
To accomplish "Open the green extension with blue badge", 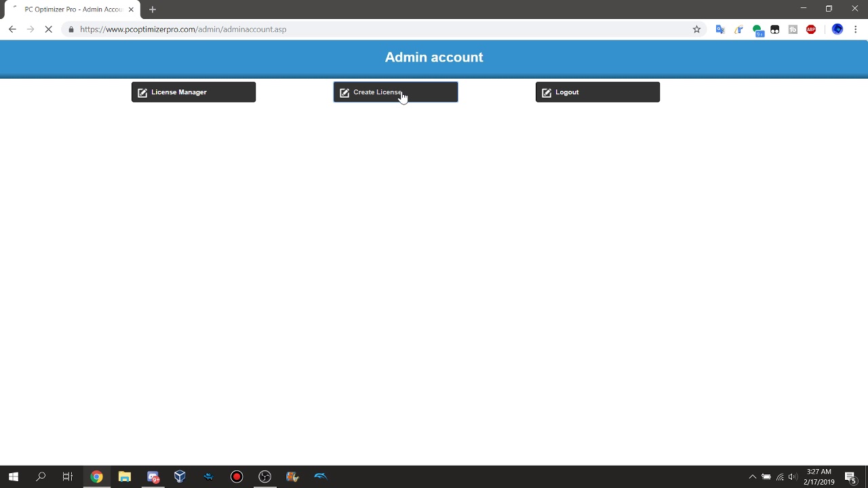I will pyautogui.click(x=757, y=30).
